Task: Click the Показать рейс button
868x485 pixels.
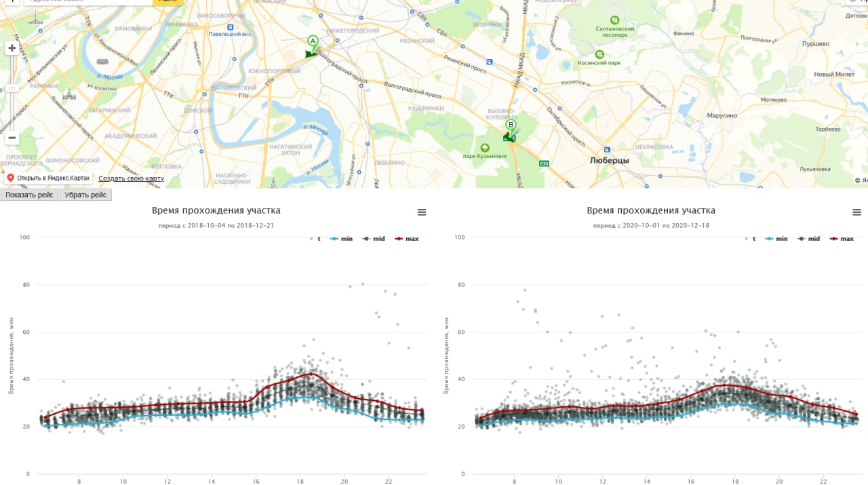Action: click(x=29, y=195)
